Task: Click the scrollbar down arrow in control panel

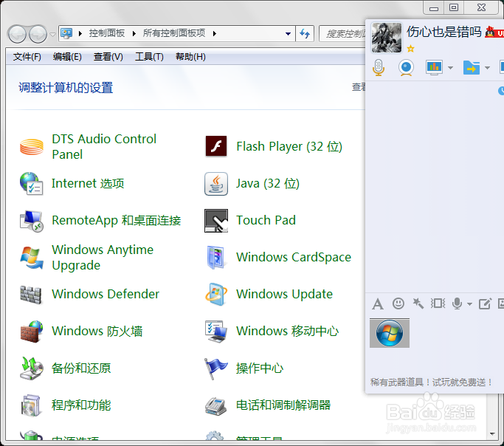Action: [491, 434]
